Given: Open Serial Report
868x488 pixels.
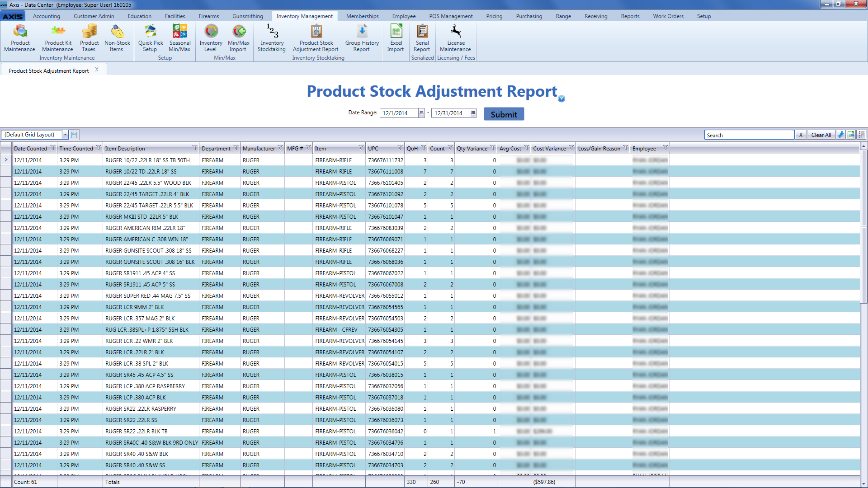Looking at the screenshot, I should (422, 38).
